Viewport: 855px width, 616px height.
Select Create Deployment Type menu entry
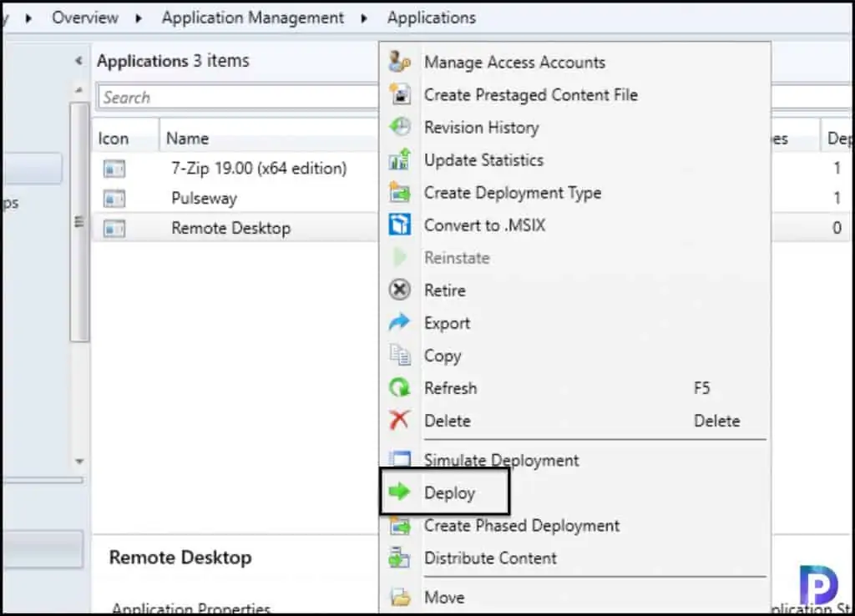click(x=575, y=193)
